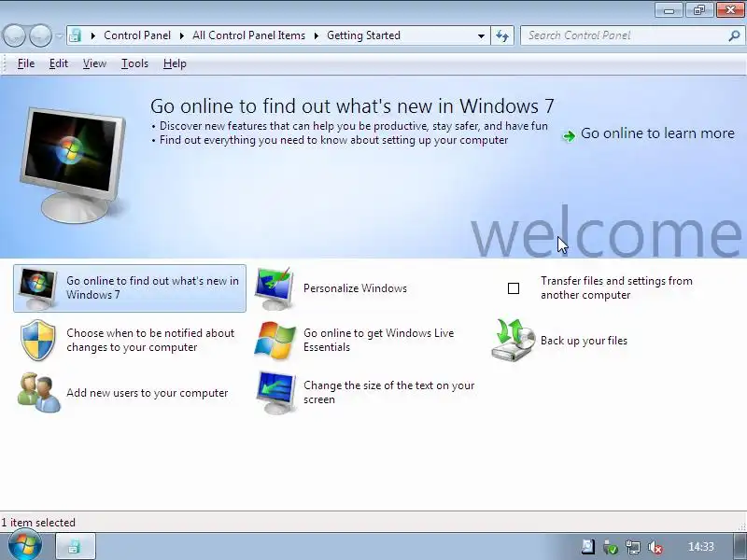The height and width of the screenshot is (560, 747).
Task: Expand the arrow after Control Panel breadcrumb
Action: (x=181, y=35)
